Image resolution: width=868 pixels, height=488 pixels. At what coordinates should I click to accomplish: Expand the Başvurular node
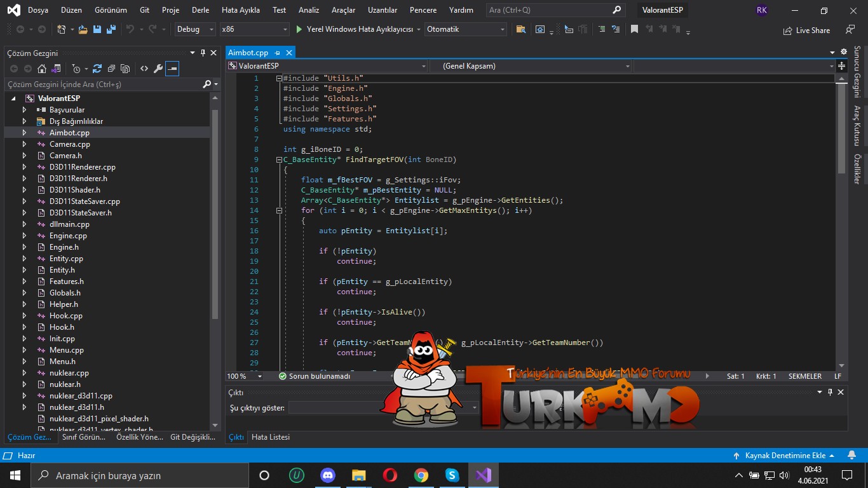point(24,110)
